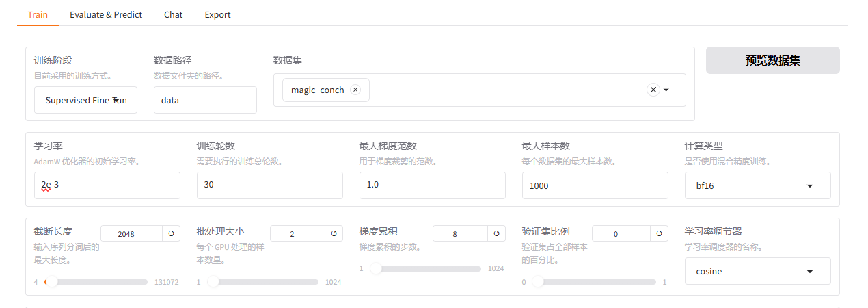Click the magic_conch dataset label

click(318, 90)
